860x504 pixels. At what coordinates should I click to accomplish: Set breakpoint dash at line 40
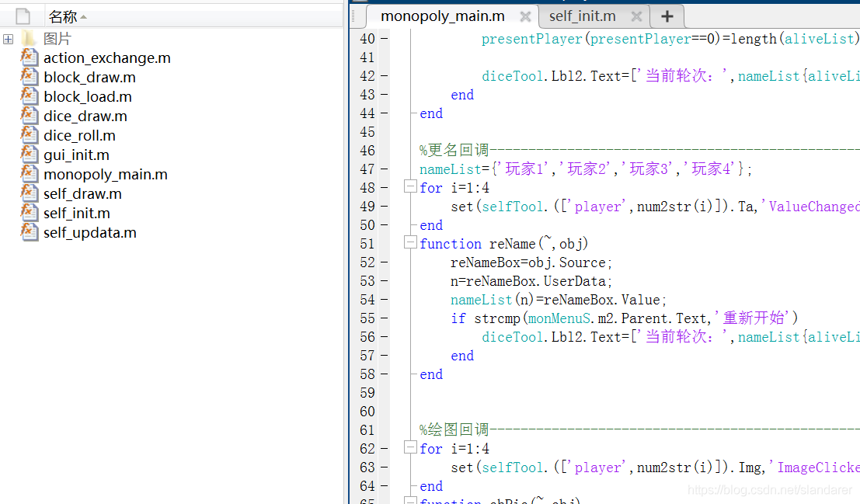(x=384, y=39)
